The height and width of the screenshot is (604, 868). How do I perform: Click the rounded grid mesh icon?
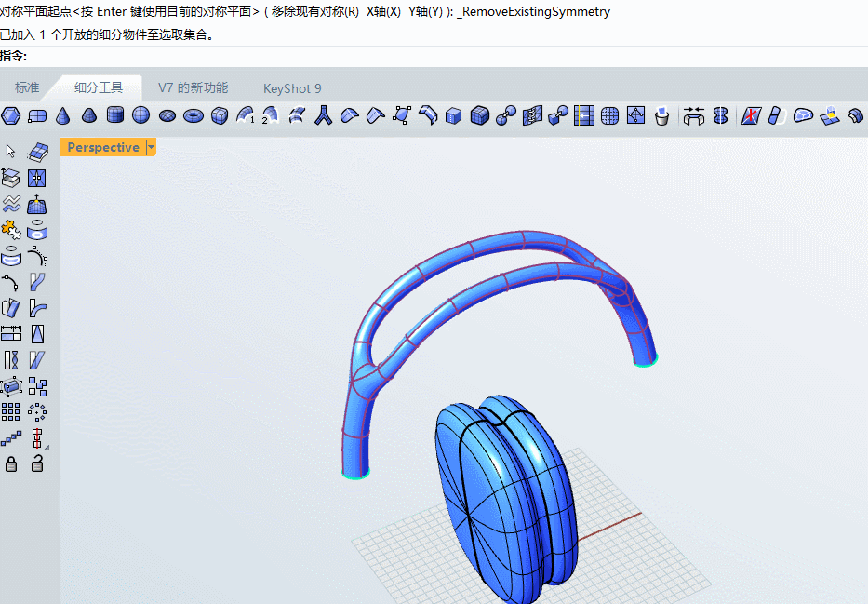[x=610, y=115]
